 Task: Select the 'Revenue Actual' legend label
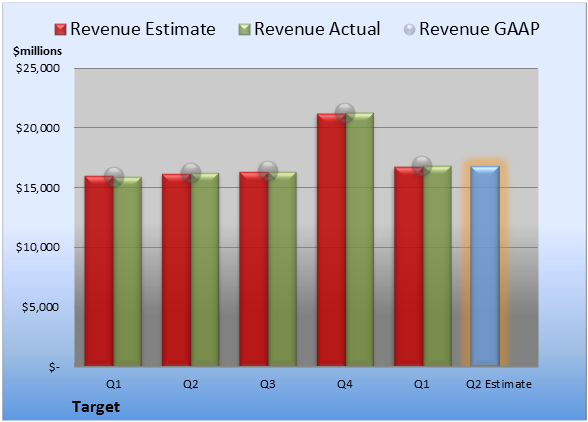[x=317, y=29]
